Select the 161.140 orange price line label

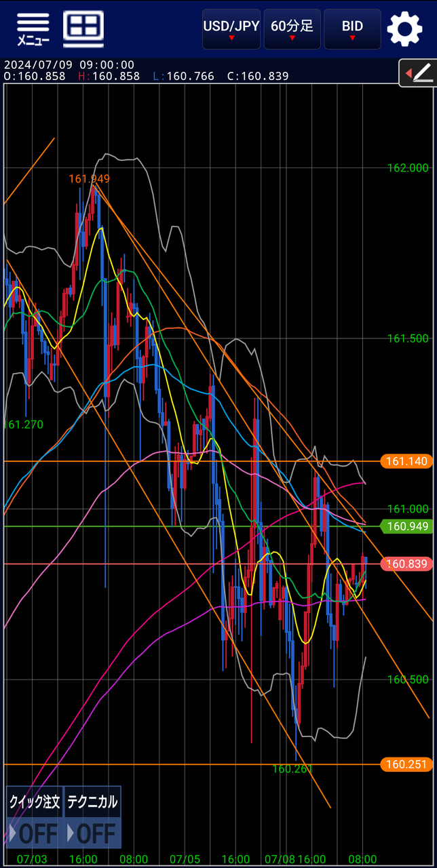pyautogui.click(x=407, y=461)
